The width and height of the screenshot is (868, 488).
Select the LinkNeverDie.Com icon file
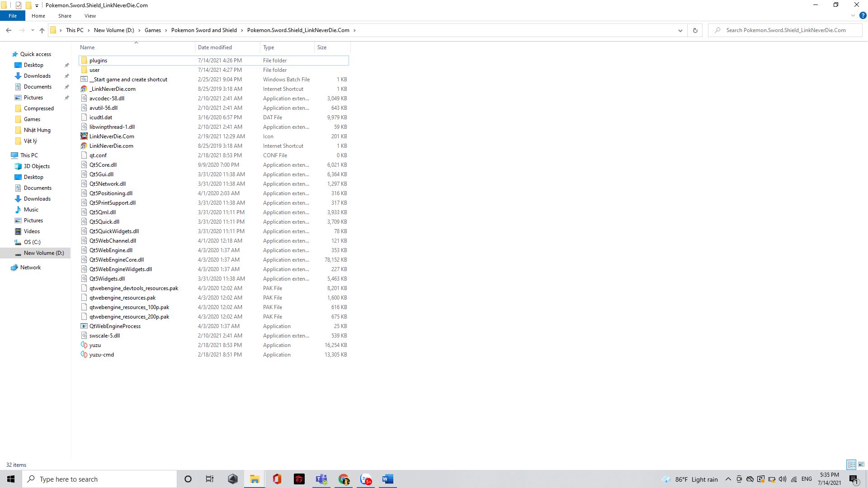coord(112,136)
